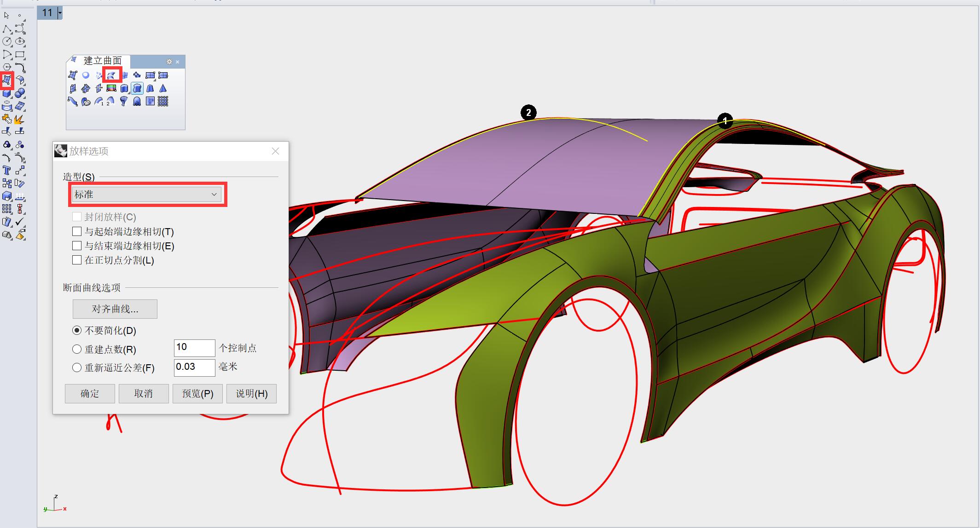Click the 预览 preview button
Screen dimensions: 980x528
(197, 394)
